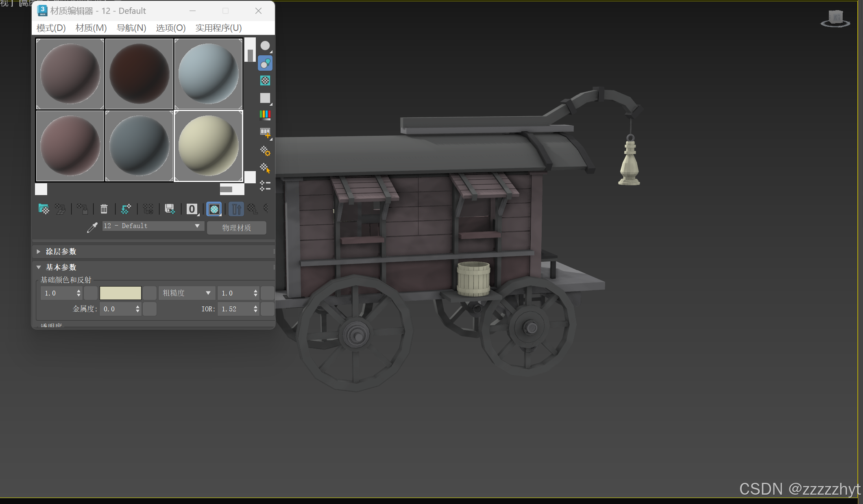Pick material from object with eyedropper
The width and height of the screenshot is (863, 504).
pyautogui.click(x=92, y=227)
